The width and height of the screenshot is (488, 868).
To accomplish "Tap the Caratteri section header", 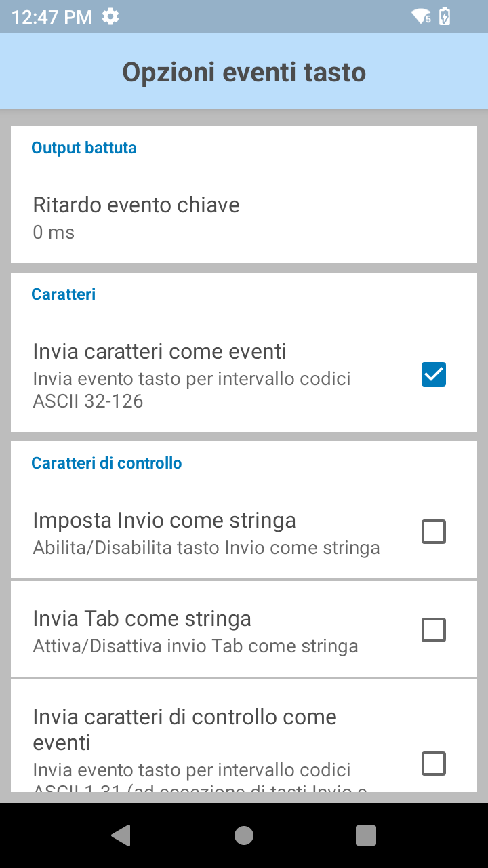I will coord(64,294).
